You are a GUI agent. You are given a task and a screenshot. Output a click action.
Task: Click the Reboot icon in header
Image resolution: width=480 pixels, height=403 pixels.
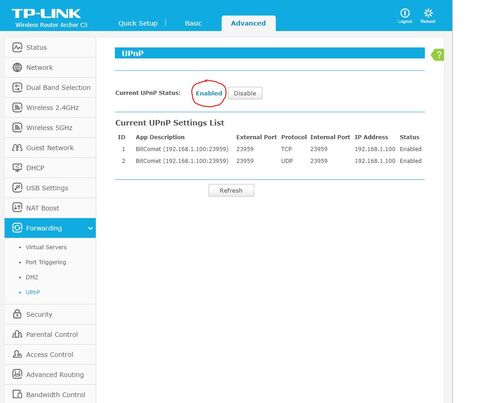[428, 13]
